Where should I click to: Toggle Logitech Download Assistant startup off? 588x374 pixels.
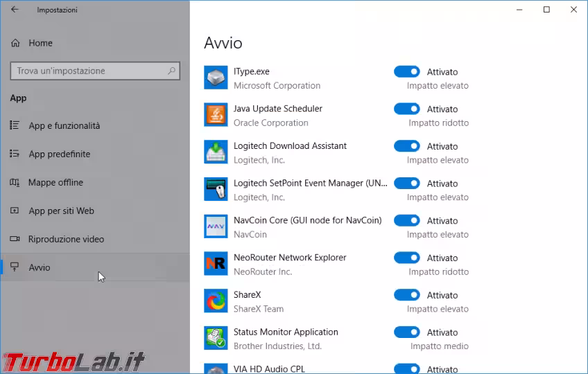coord(407,145)
